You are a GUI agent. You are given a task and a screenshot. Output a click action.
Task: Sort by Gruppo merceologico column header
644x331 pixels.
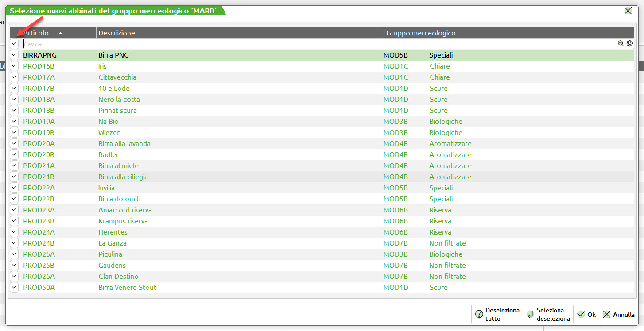(421, 33)
